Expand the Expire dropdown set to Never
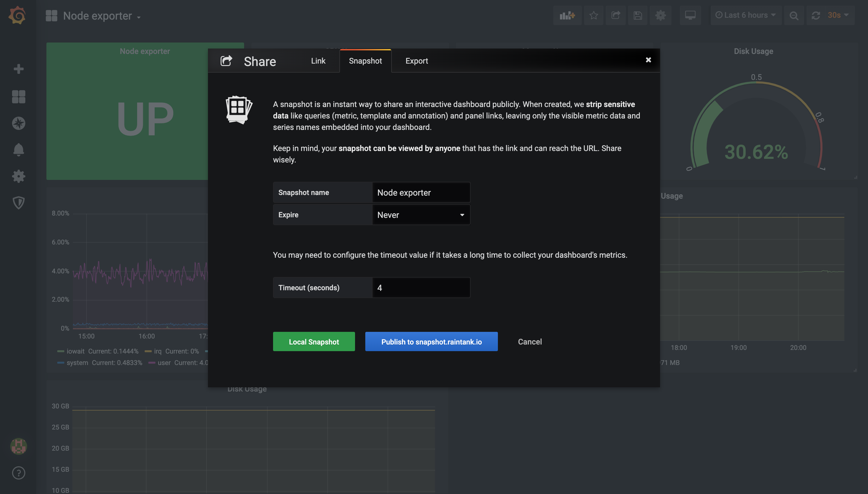868x494 pixels. pyautogui.click(x=421, y=215)
